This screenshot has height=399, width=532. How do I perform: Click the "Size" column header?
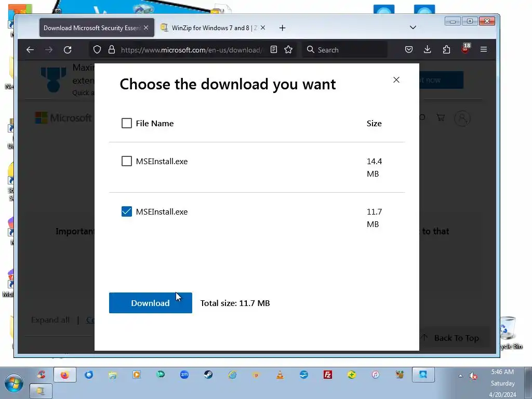pos(374,123)
